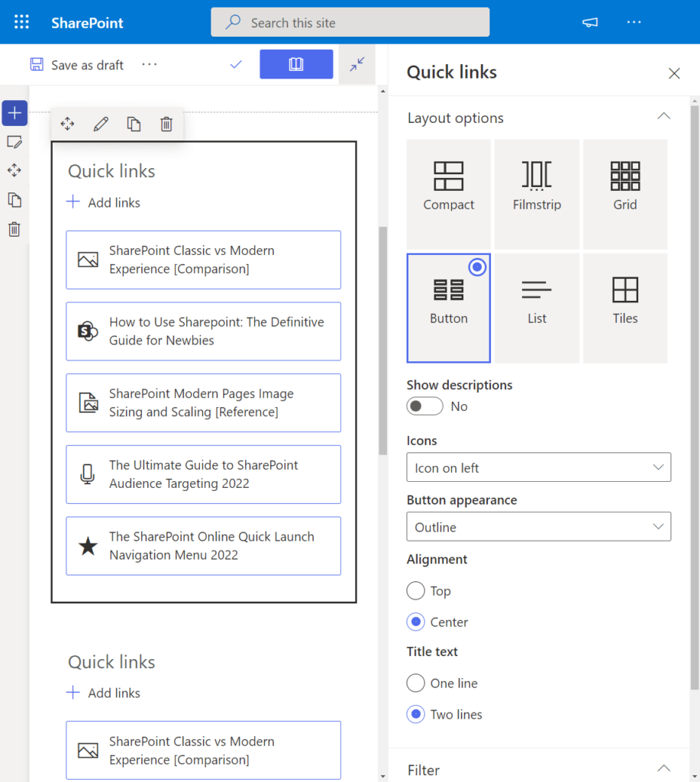Viewport: 700px width, 782px height.
Task: Select the Two lines title text option
Action: pos(416,714)
